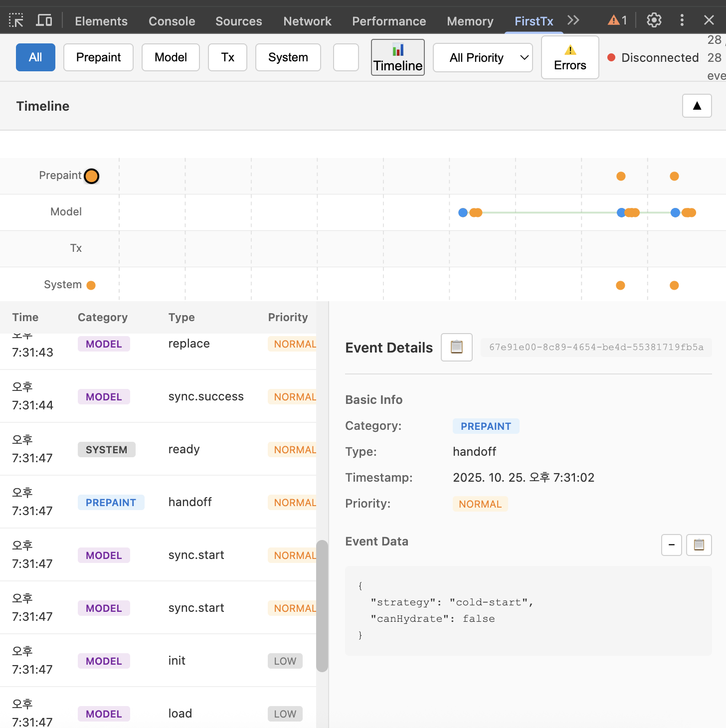Switch to the Memory tab

tap(470, 21)
